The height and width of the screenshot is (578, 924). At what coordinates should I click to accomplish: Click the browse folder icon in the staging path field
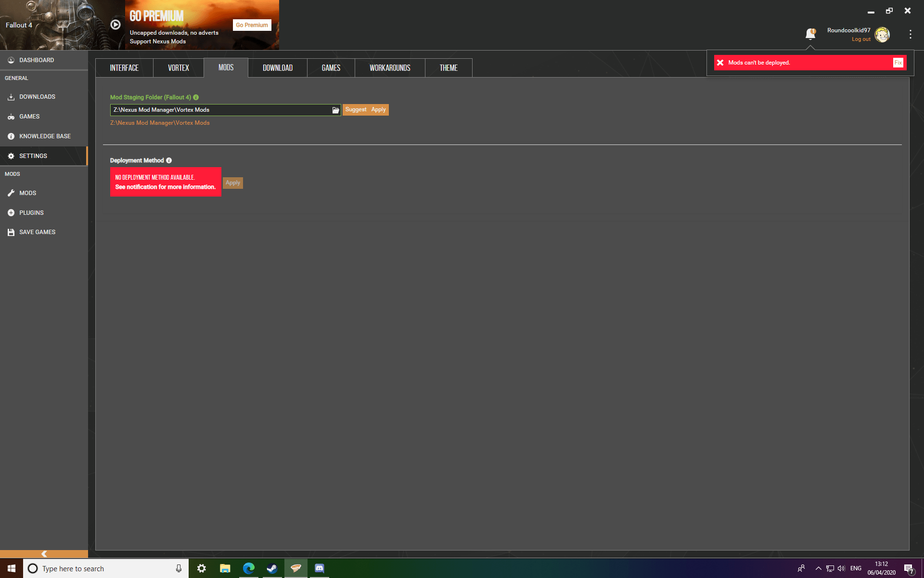point(335,110)
